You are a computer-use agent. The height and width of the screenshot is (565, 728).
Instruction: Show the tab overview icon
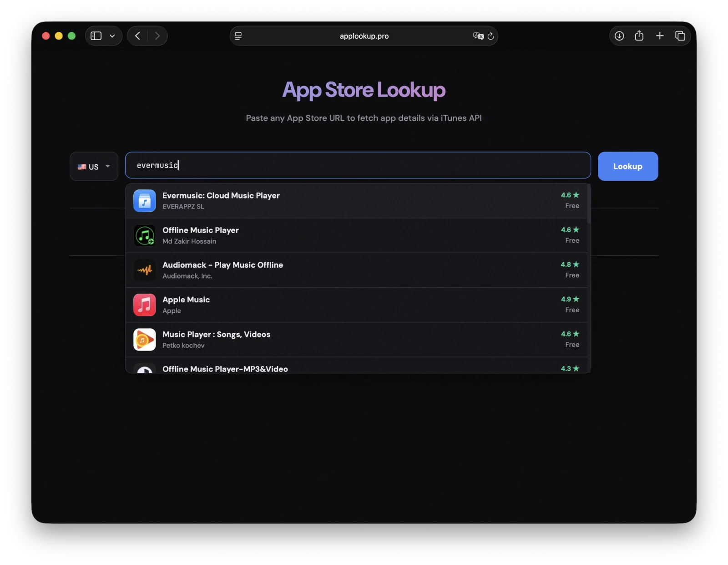click(680, 36)
